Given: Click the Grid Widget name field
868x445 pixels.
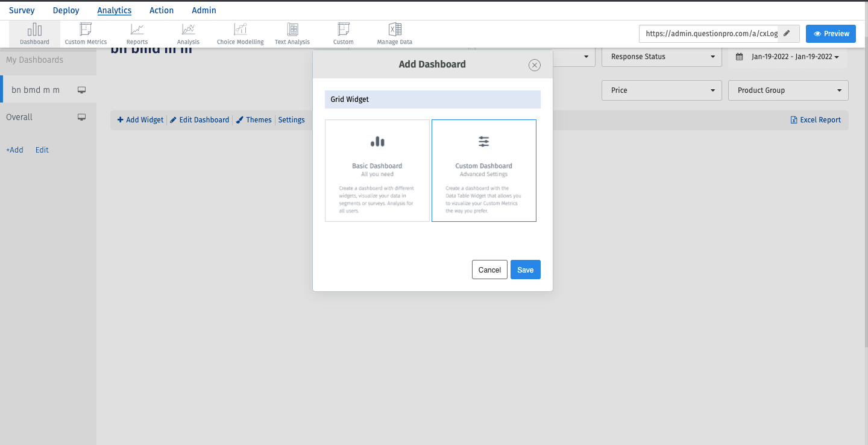Looking at the screenshot, I should [432, 99].
